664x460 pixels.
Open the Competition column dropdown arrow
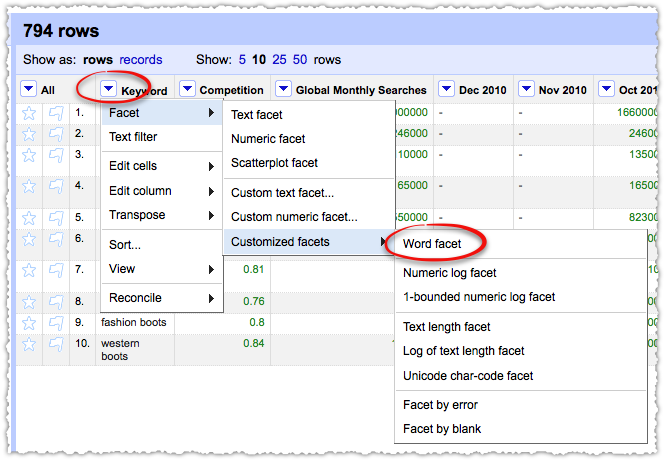(187, 89)
